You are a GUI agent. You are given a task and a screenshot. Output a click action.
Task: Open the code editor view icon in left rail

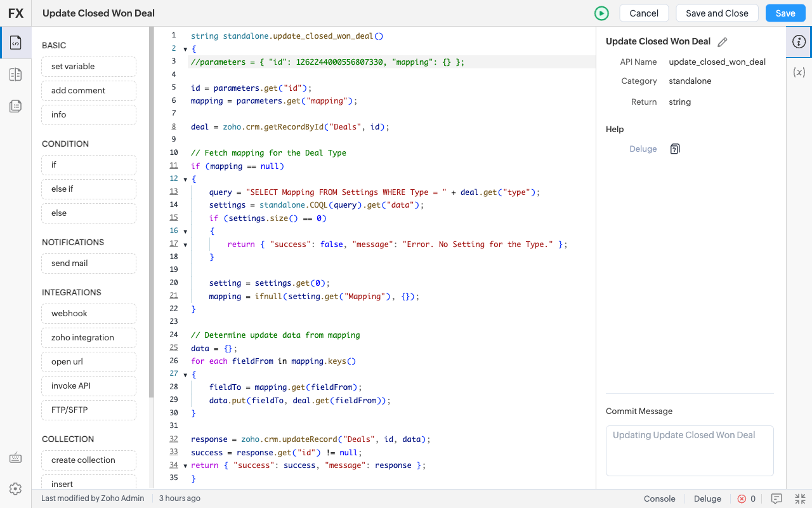point(16,43)
